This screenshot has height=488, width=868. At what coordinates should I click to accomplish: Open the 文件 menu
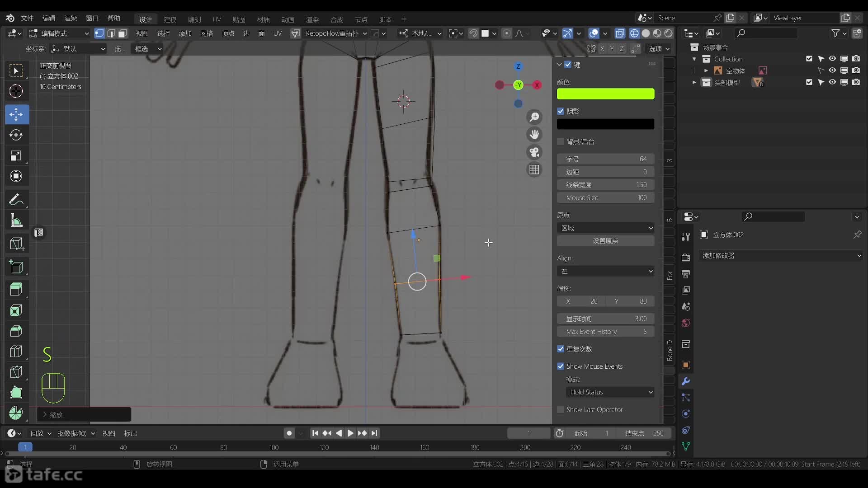[27, 18]
